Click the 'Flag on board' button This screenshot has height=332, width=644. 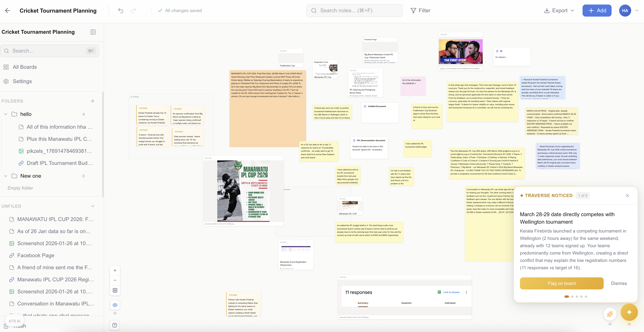tap(561, 283)
